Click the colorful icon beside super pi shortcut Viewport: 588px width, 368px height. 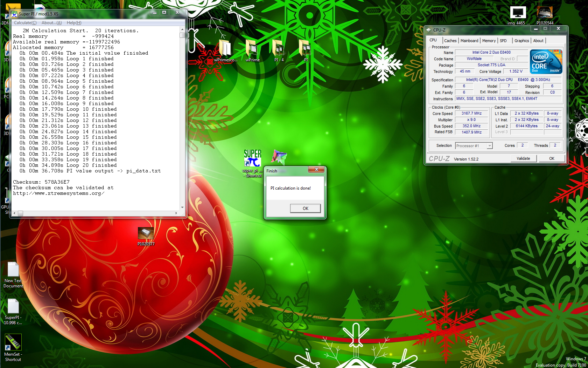tap(279, 157)
